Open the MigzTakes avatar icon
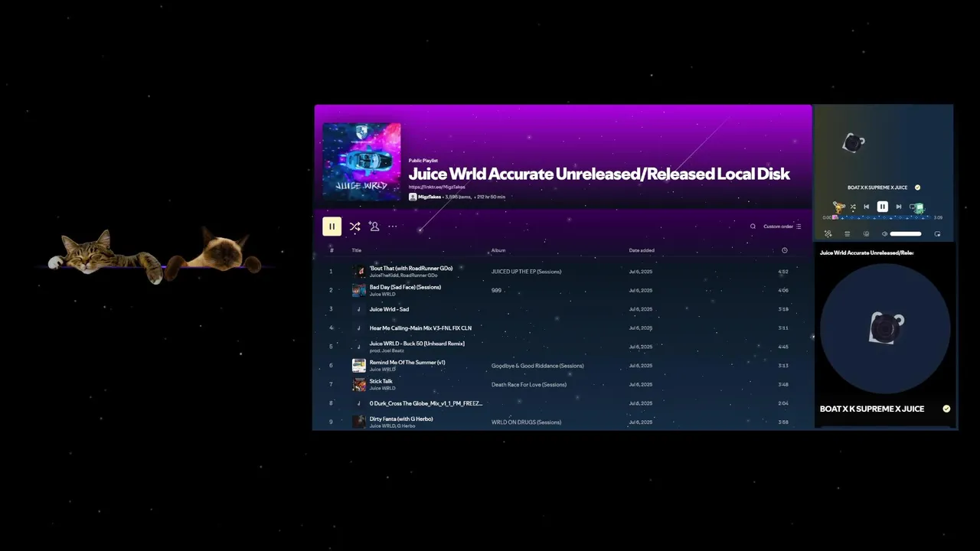 pyautogui.click(x=413, y=197)
